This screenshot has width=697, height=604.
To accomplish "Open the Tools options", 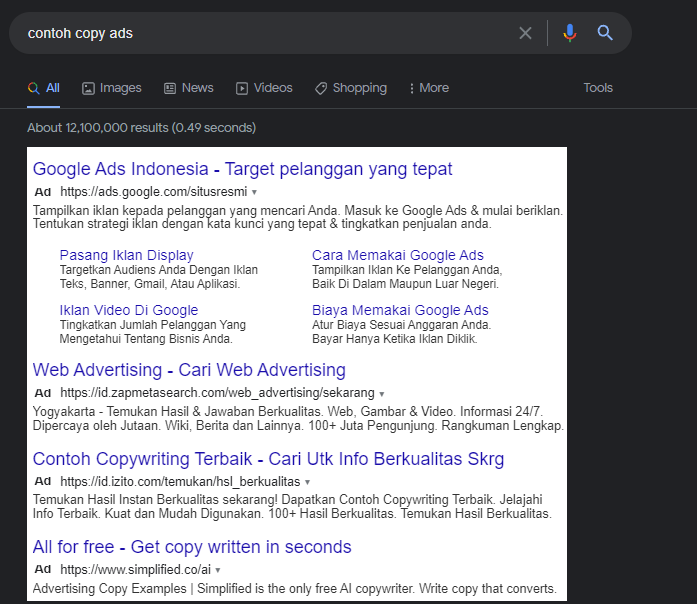I will (598, 88).
